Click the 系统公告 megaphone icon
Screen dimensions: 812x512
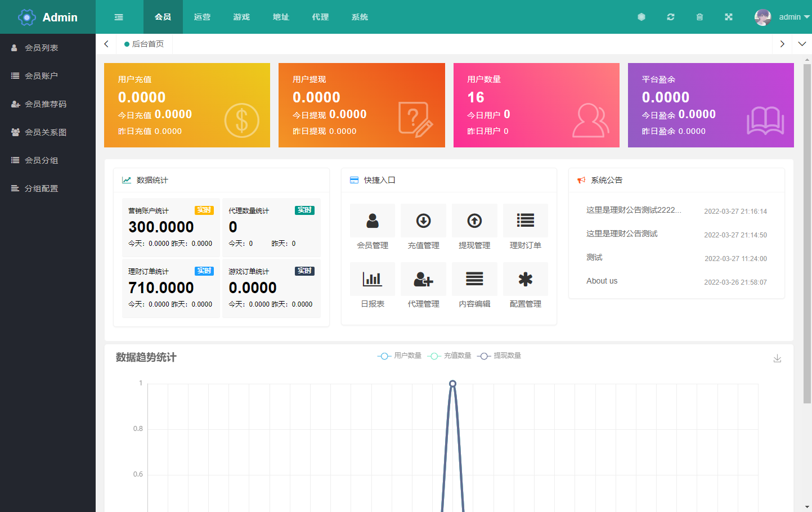[x=581, y=180]
